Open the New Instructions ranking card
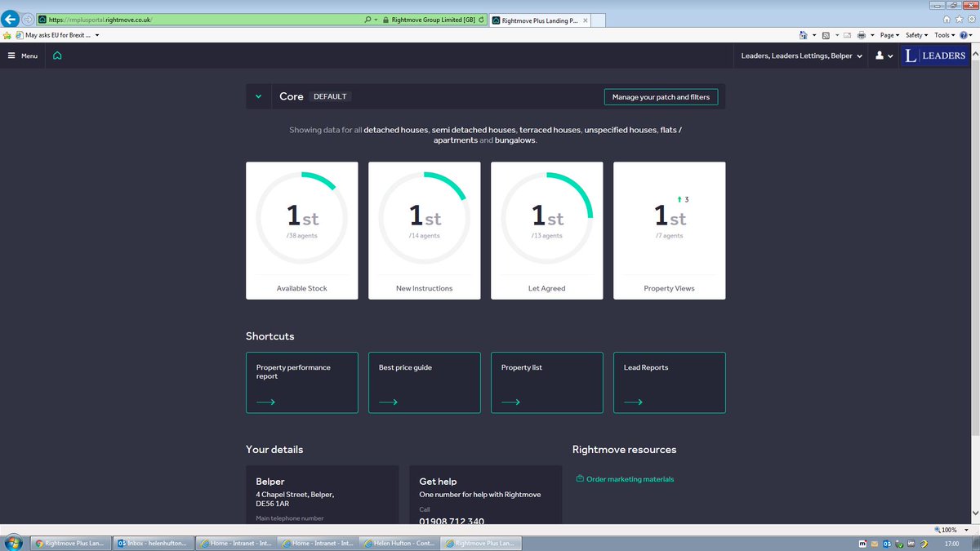Screen dimensions: 980x551 pos(424,230)
